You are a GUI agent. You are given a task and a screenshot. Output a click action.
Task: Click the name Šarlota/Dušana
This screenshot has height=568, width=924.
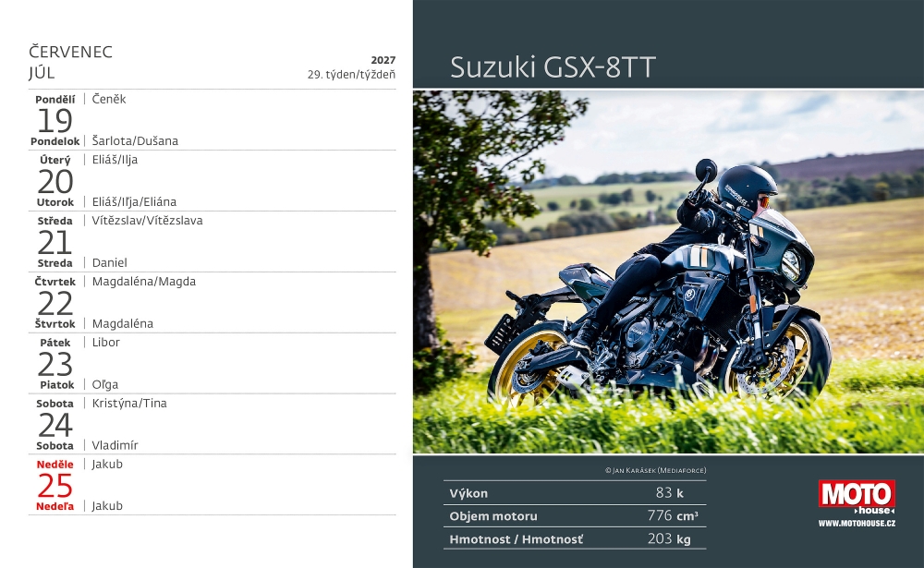135,141
